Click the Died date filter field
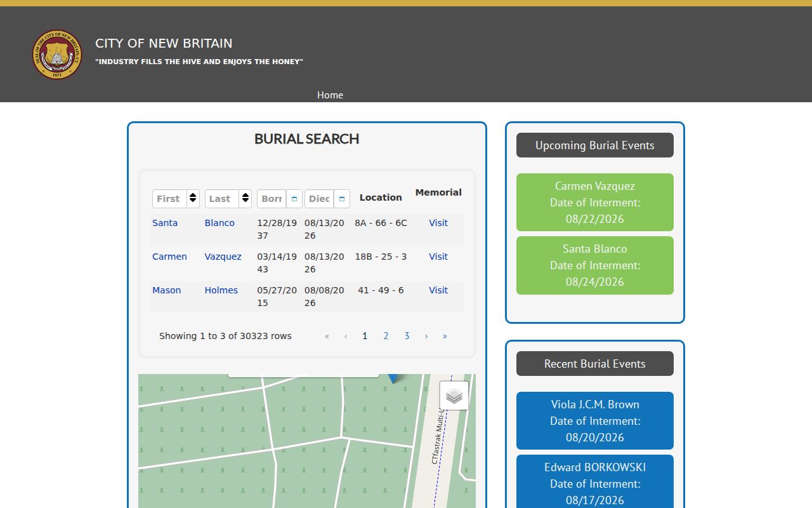 point(319,199)
